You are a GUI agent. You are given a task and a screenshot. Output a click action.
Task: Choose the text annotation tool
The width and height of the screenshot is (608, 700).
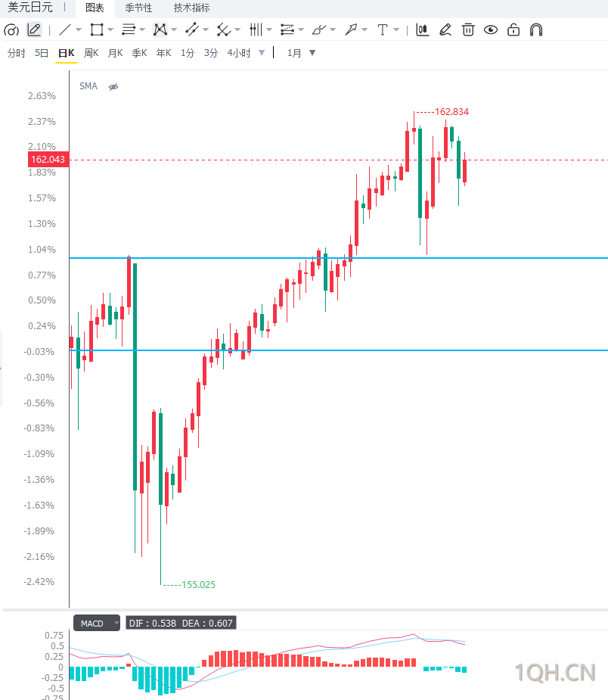[x=383, y=30]
